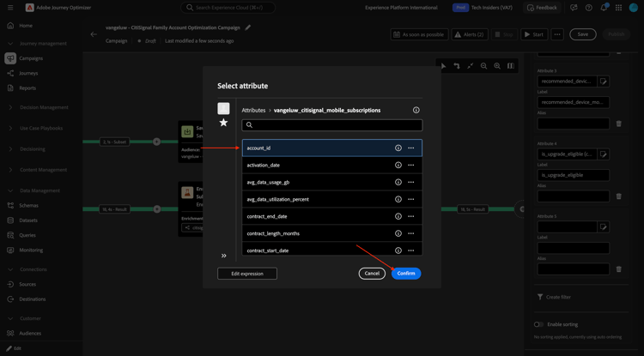
Task: Delete Attribute 5 with trash icon
Action: 618,269
